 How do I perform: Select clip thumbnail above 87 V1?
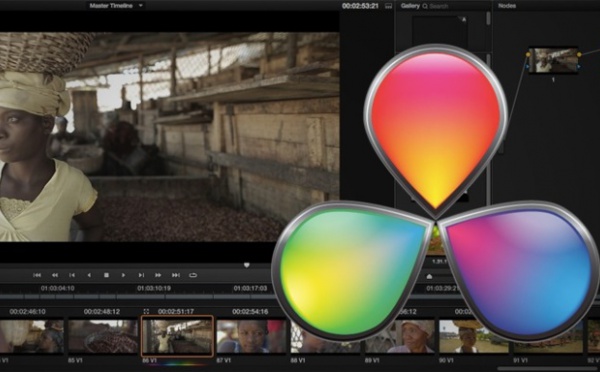click(x=251, y=336)
